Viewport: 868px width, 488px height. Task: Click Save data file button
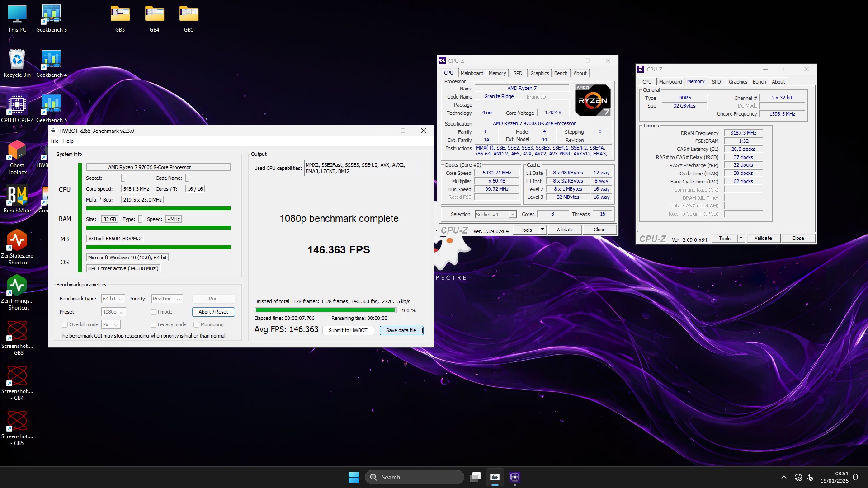tap(401, 330)
